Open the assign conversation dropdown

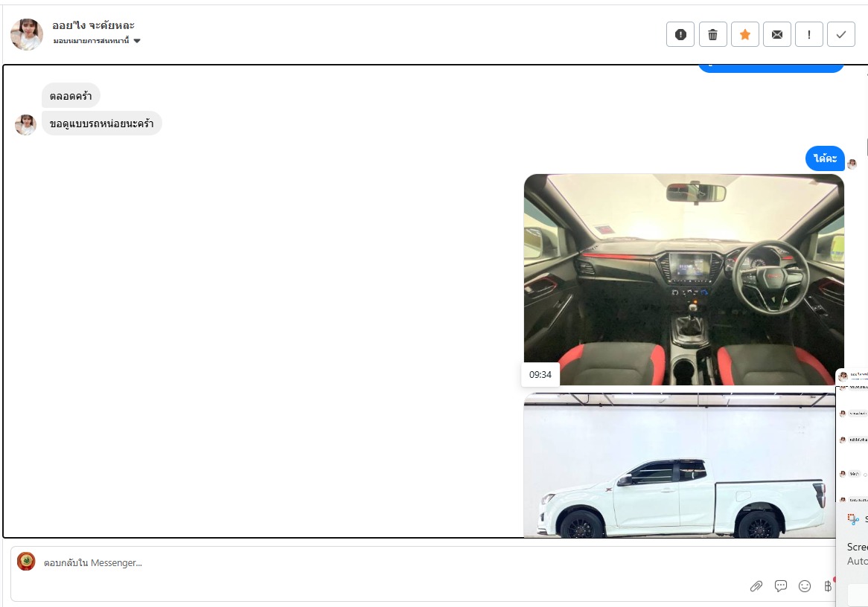97,41
